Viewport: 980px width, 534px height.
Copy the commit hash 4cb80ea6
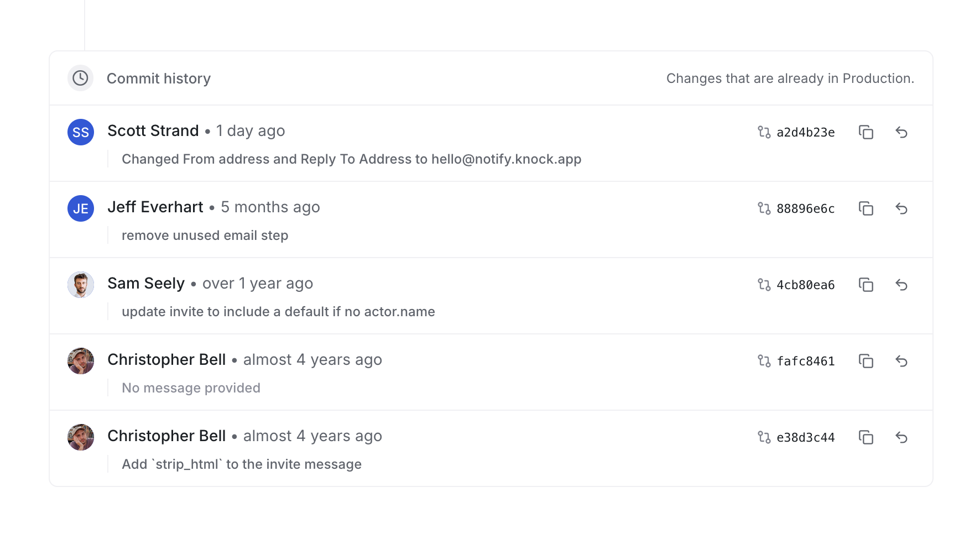click(x=866, y=285)
